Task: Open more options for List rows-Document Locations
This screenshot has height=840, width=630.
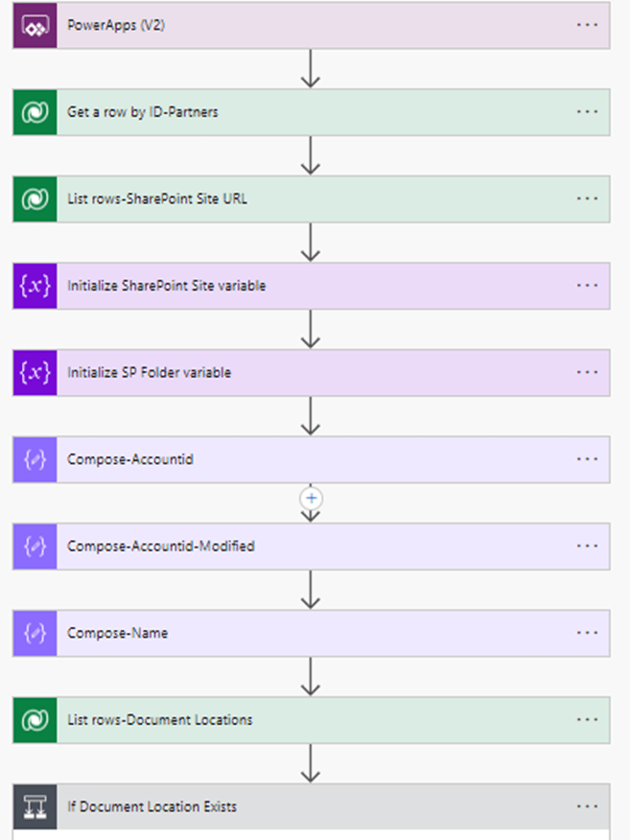Action: tap(587, 719)
